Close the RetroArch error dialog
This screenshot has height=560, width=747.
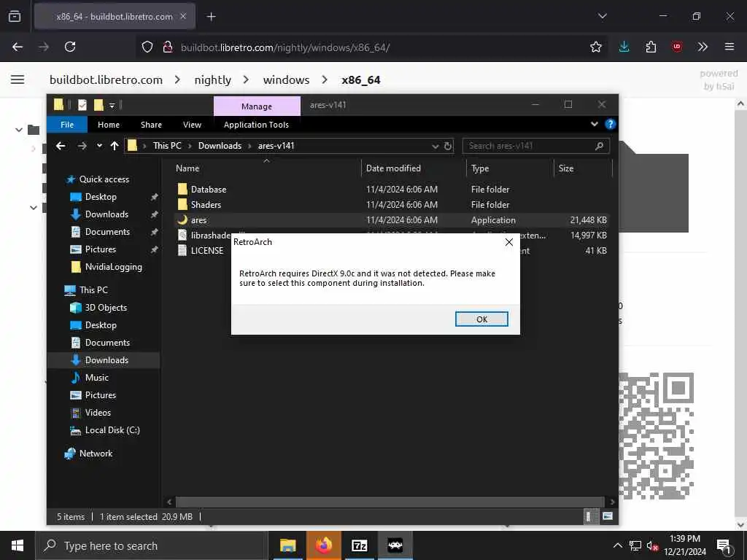[x=508, y=242]
